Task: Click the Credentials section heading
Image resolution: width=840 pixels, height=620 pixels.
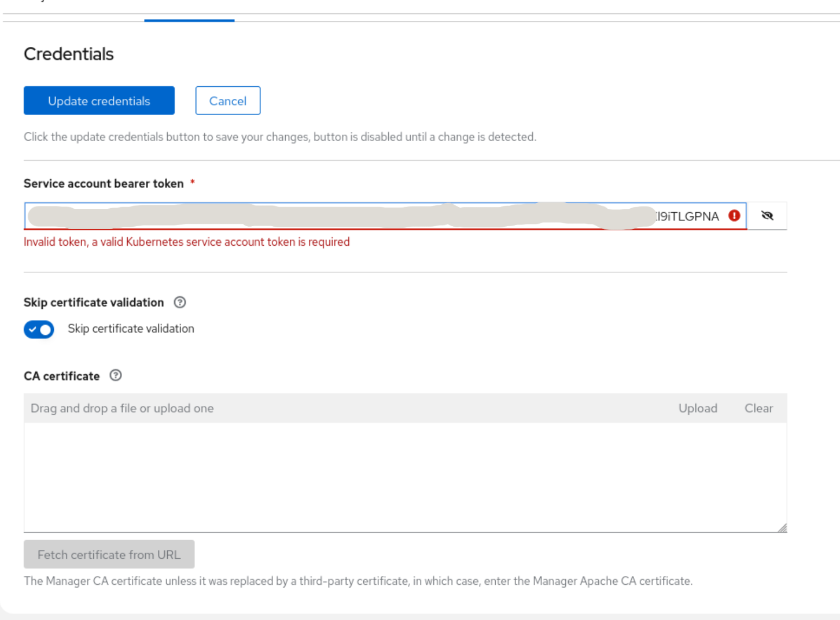Action: point(69,54)
